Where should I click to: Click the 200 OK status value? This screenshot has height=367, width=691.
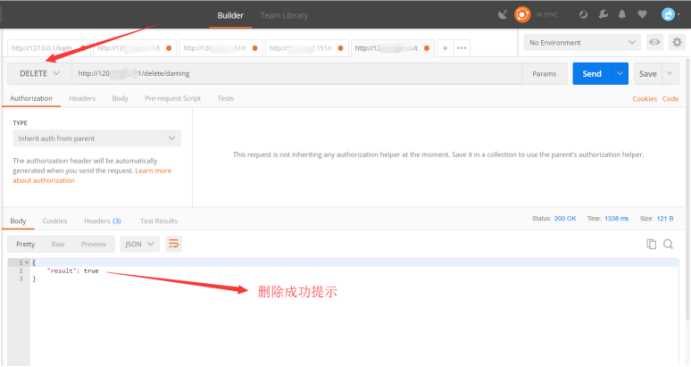pyautogui.click(x=565, y=219)
